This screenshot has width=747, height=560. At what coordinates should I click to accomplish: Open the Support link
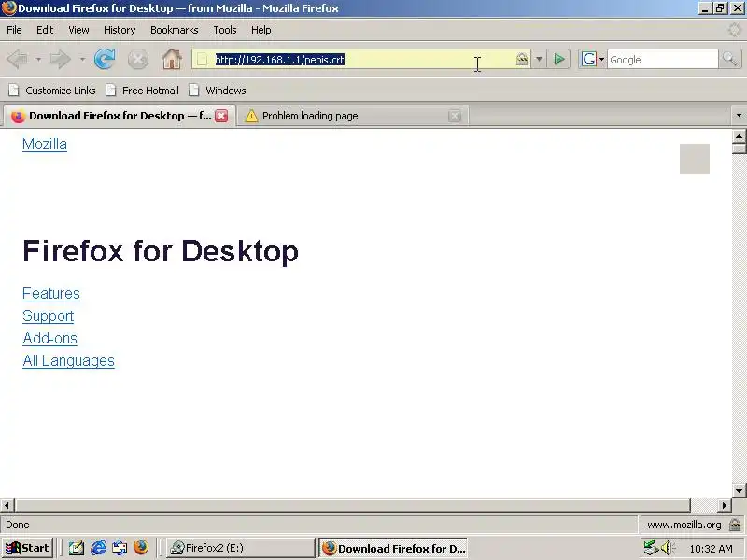tap(49, 315)
